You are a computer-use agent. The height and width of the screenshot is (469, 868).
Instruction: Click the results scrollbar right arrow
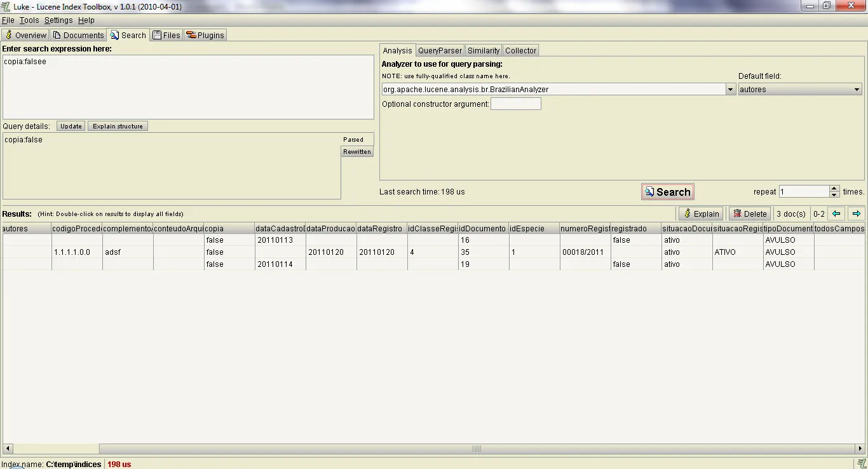point(860,449)
